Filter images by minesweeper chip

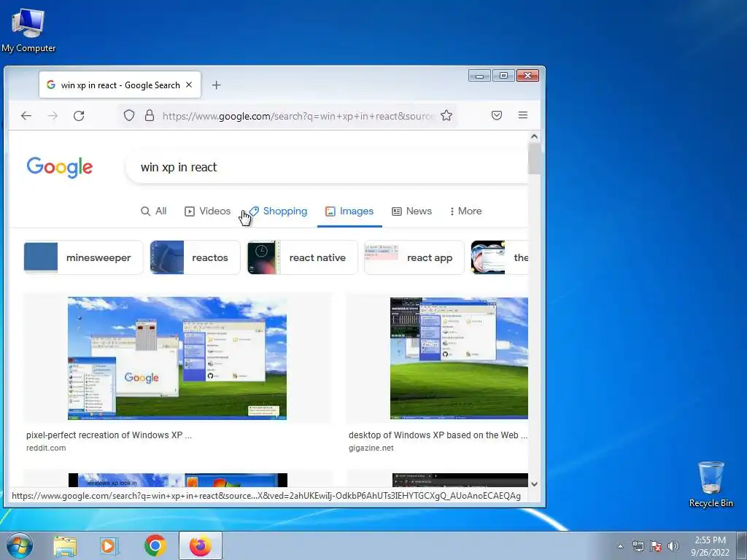click(x=83, y=257)
